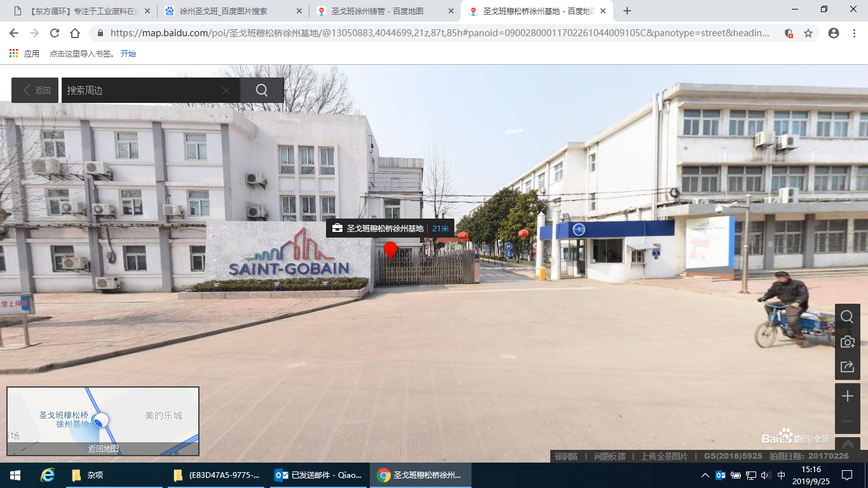Click the red location pin marker
The image size is (868, 488).
pos(390,250)
